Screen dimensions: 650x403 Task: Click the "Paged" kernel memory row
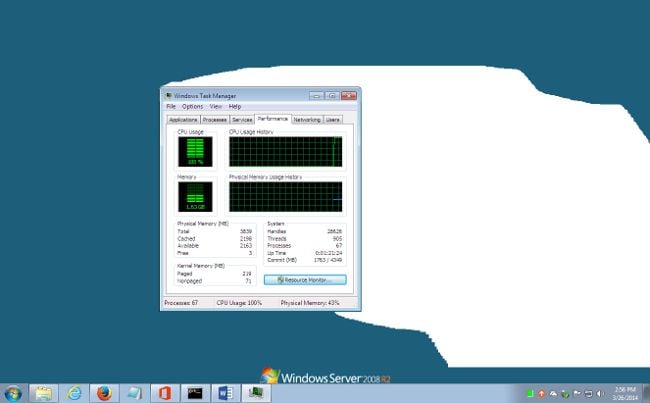coord(214,274)
